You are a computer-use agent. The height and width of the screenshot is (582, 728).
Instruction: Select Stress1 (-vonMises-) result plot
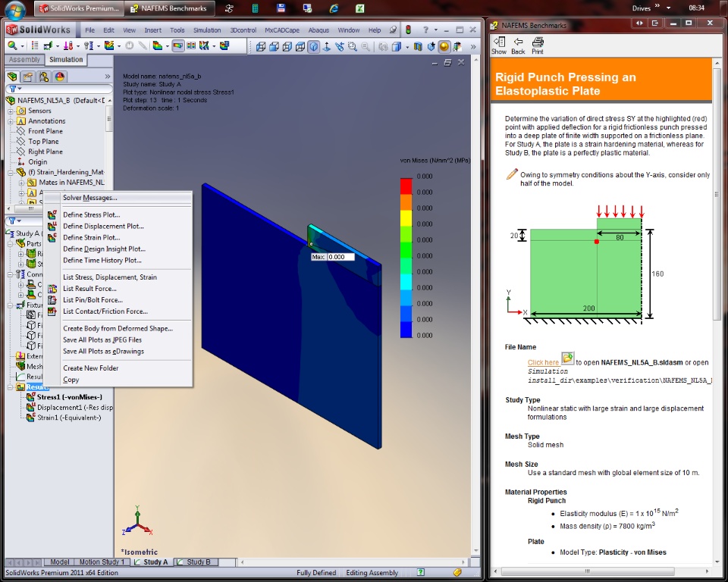[69, 397]
